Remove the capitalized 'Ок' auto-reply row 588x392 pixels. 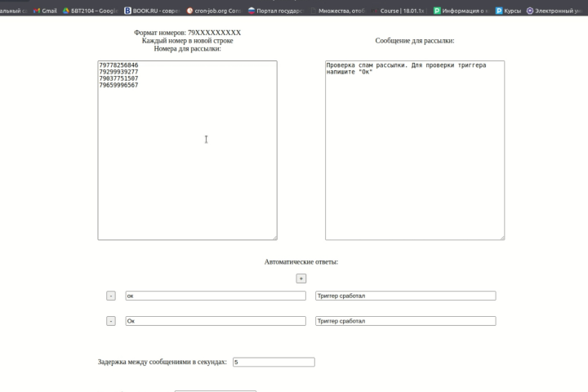coord(110,321)
